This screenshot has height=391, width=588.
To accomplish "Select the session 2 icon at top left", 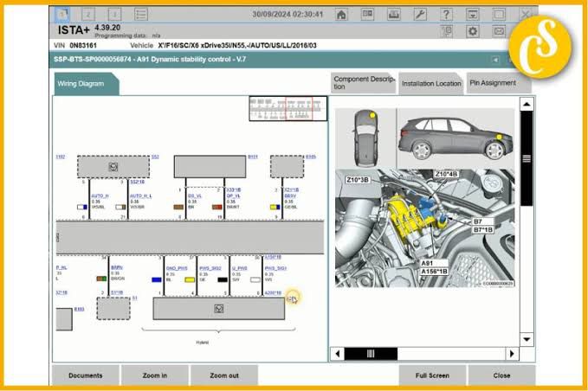I will click(88, 15).
